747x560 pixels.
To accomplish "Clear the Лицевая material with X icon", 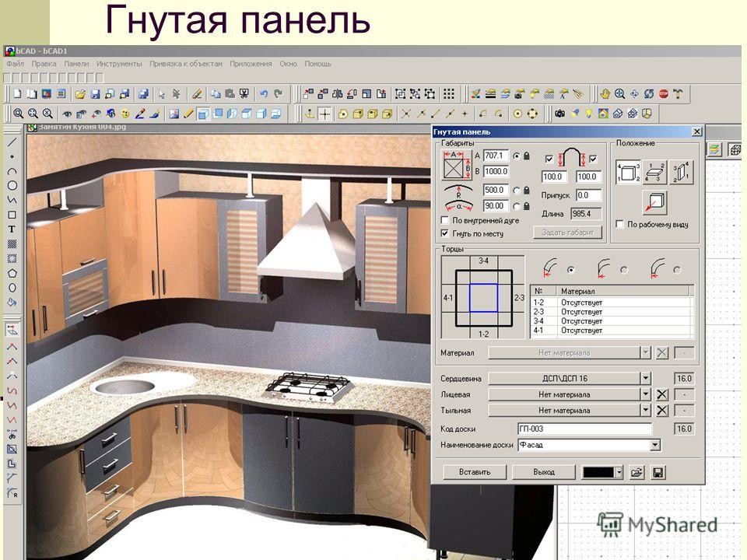I will coord(662,394).
